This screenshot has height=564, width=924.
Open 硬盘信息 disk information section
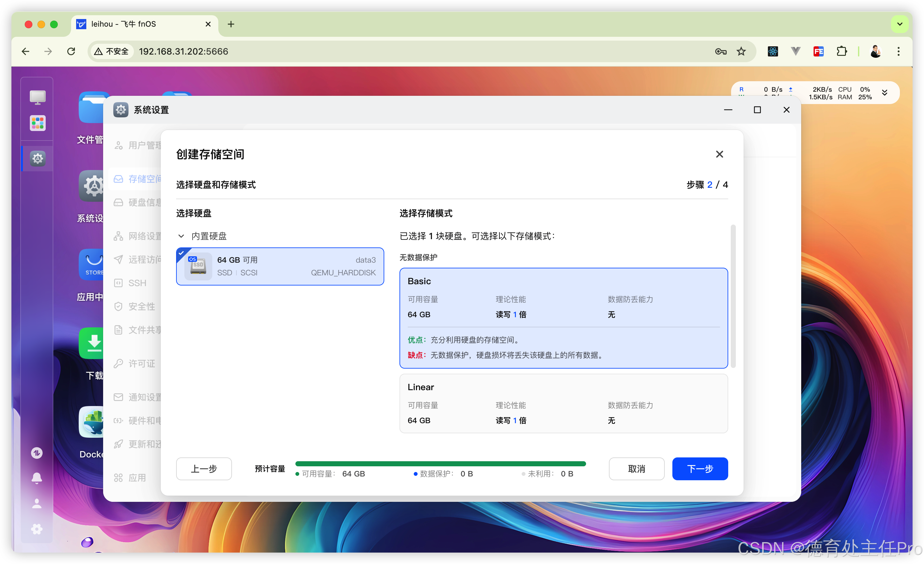pos(144,202)
